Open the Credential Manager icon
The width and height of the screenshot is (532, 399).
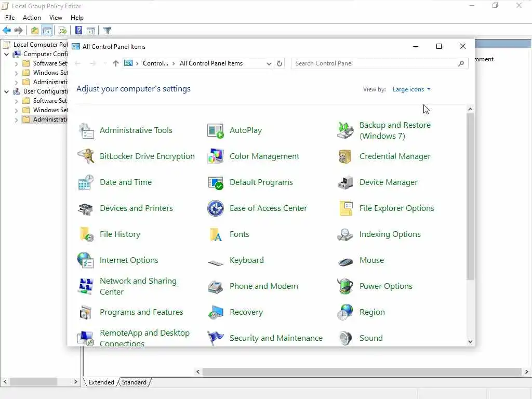(x=345, y=156)
